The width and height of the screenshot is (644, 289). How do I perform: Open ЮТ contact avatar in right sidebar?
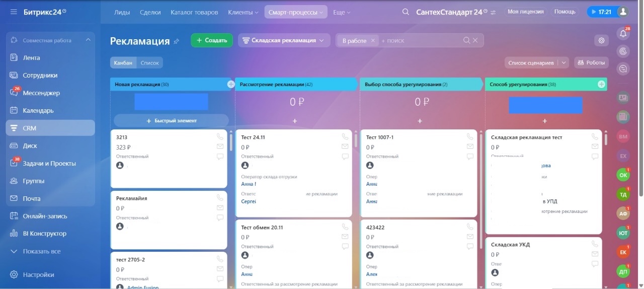(623, 233)
